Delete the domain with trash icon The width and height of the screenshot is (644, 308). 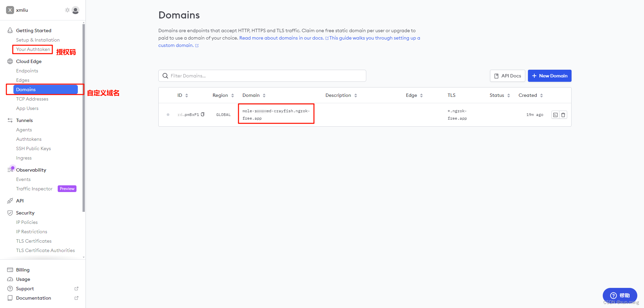(563, 115)
